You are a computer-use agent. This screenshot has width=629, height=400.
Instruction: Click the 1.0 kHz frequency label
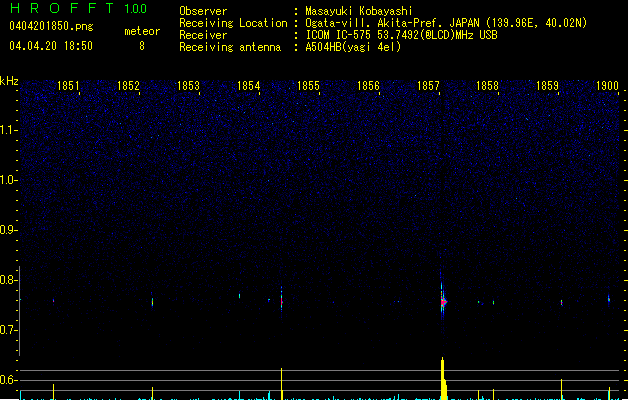(x=9, y=180)
